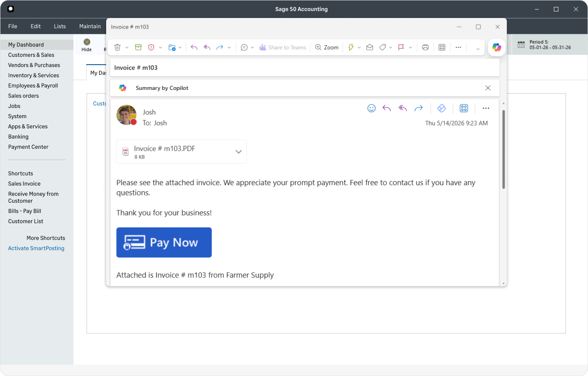Flag the message with the red flag icon

pos(401,47)
